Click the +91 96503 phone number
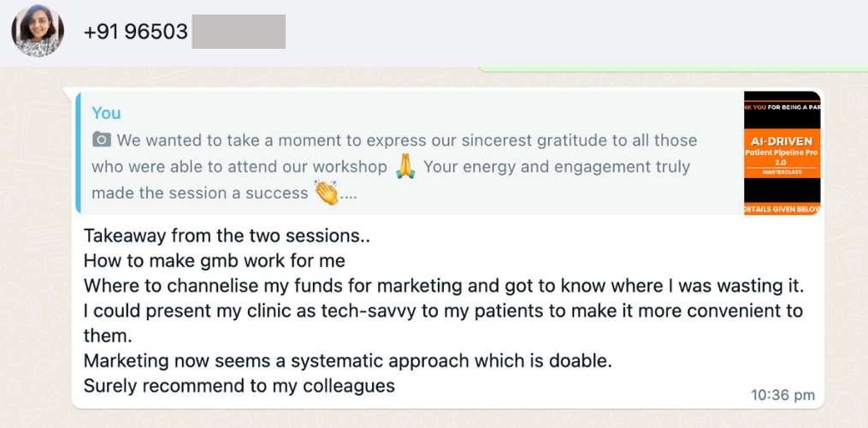This screenshot has height=428, width=868. tap(135, 32)
